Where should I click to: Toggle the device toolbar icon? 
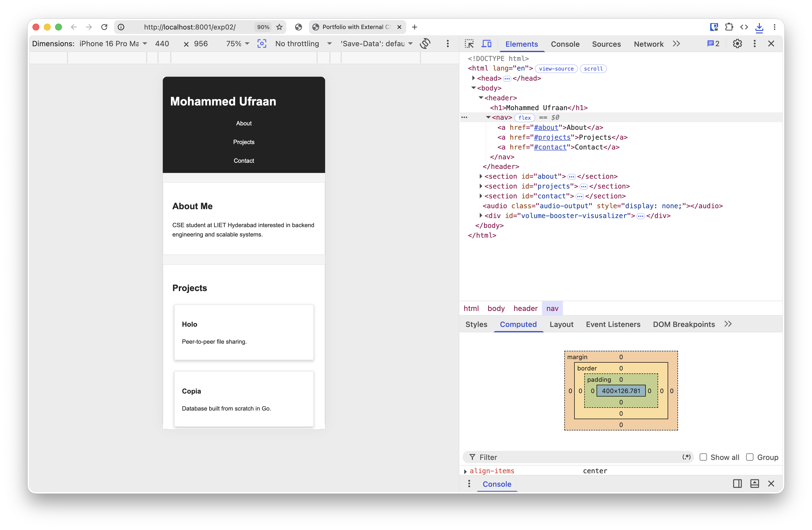[x=486, y=44]
